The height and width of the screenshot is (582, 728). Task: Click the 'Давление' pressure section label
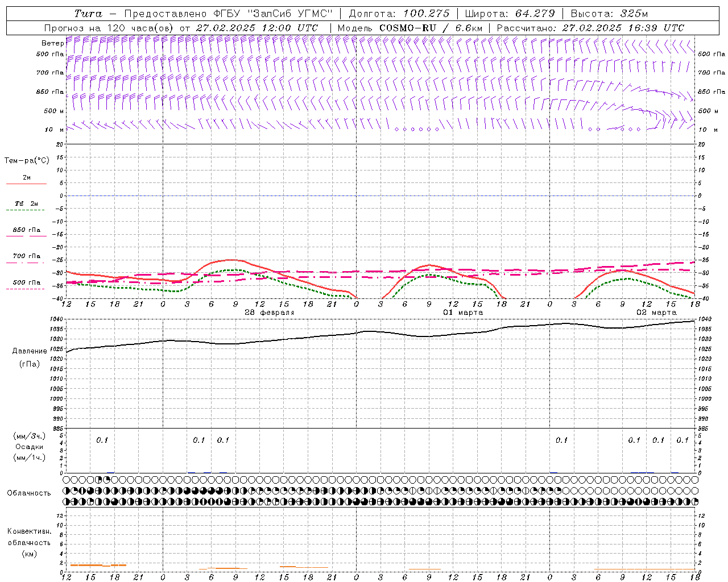pyautogui.click(x=28, y=351)
